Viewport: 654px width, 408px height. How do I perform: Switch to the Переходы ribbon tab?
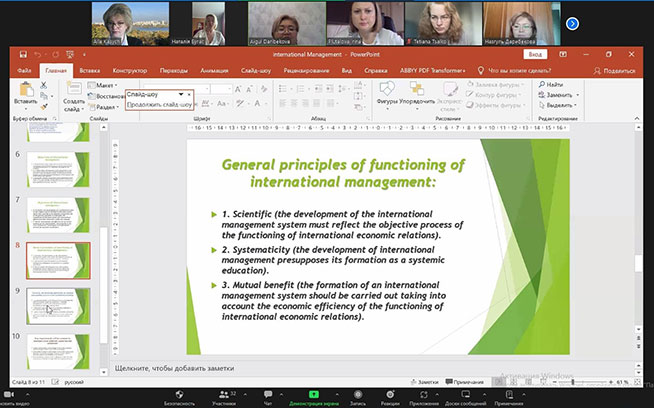(x=174, y=71)
